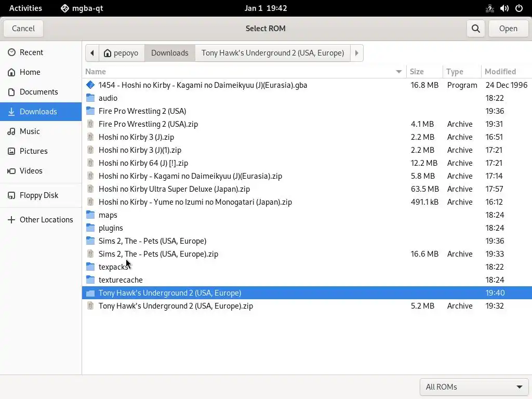Click the Hoshi no Kirby 64 zip archive icon
The width and height of the screenshot is (532, 399).
90,163
